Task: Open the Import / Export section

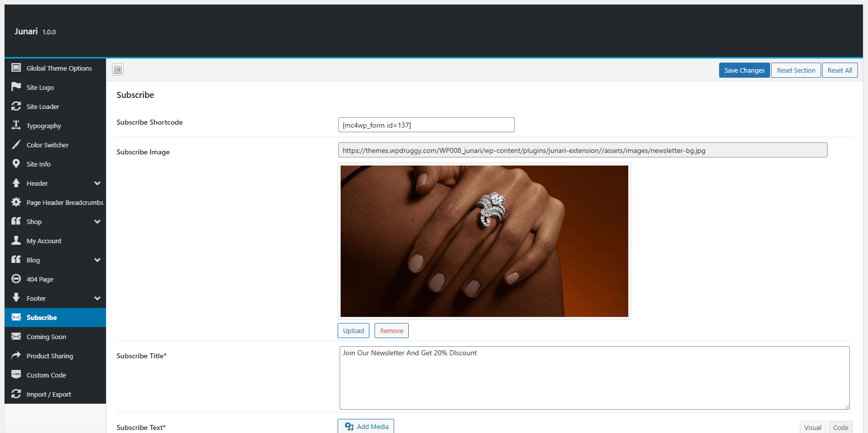Action: tap(48, 394)
